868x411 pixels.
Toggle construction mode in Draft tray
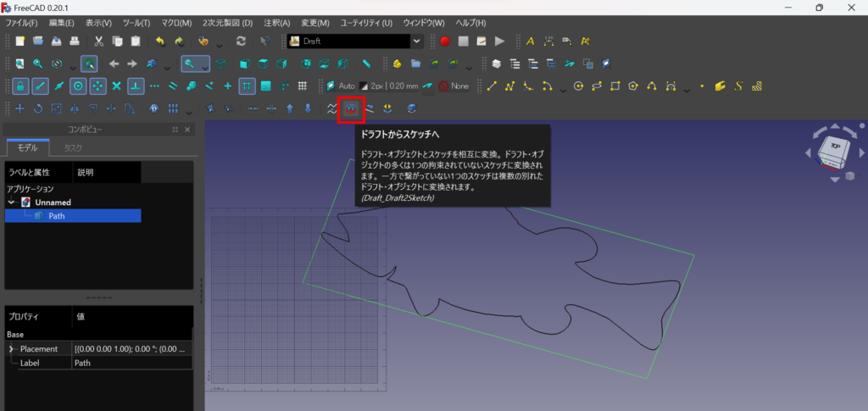point(427,86)
